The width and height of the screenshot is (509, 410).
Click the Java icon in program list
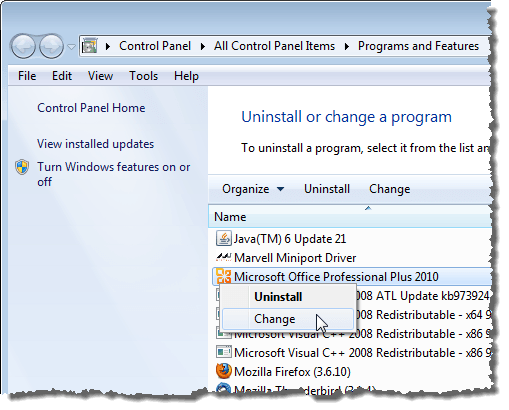pos(224,239)
